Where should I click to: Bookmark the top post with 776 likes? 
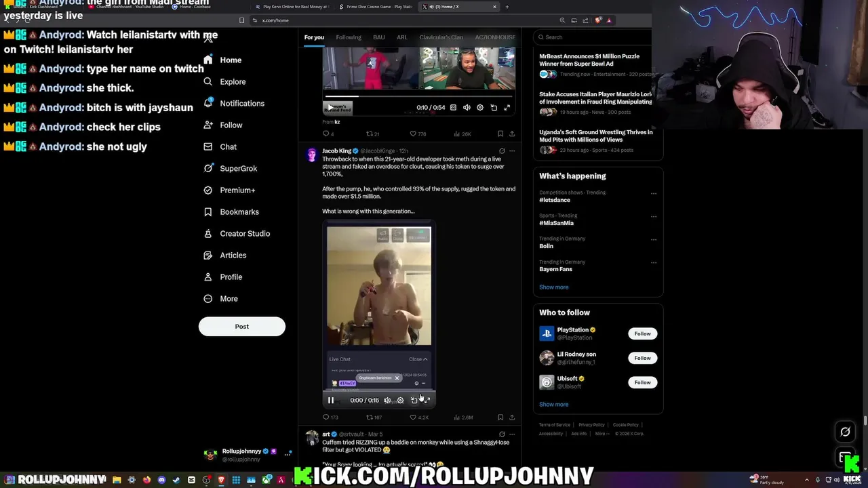[x=500, y=134]
